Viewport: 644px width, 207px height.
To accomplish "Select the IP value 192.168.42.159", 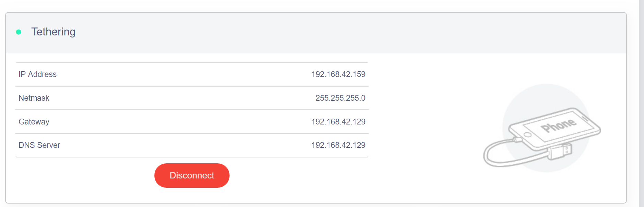I will coord(338,74).
